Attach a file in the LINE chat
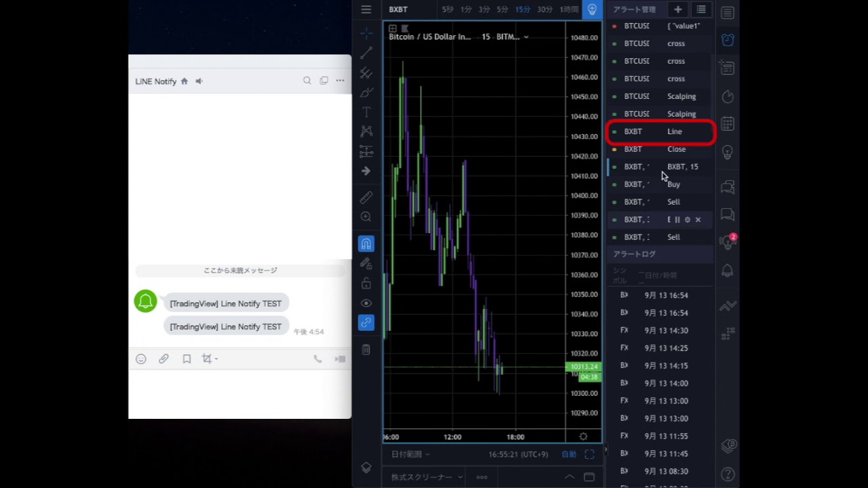This screenshot has height=488, width=868. tap(163, 359)
